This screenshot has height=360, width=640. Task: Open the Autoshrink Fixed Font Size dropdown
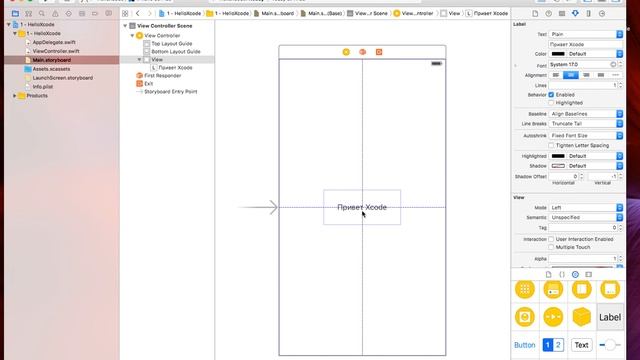586,136
